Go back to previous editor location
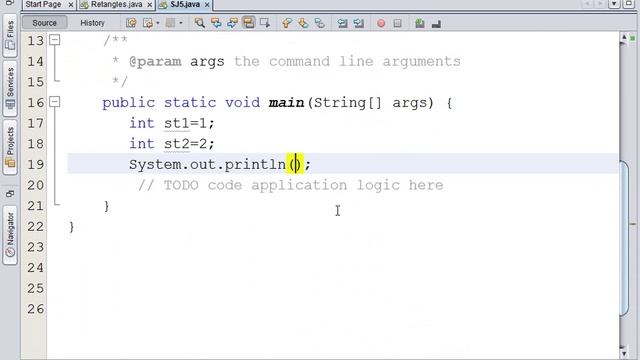Image resolution: width=640 pixels, height=360 pixels. tap(147, 23)
